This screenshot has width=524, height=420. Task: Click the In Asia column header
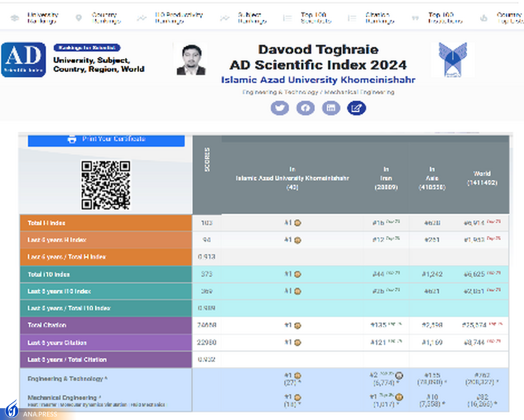pos(432,178)
